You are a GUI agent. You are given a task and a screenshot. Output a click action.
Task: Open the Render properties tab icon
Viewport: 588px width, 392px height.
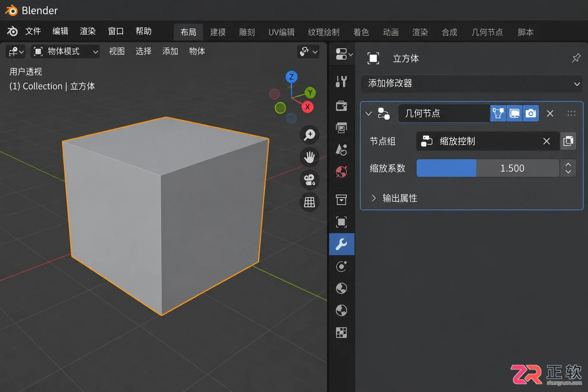point(341,106)
